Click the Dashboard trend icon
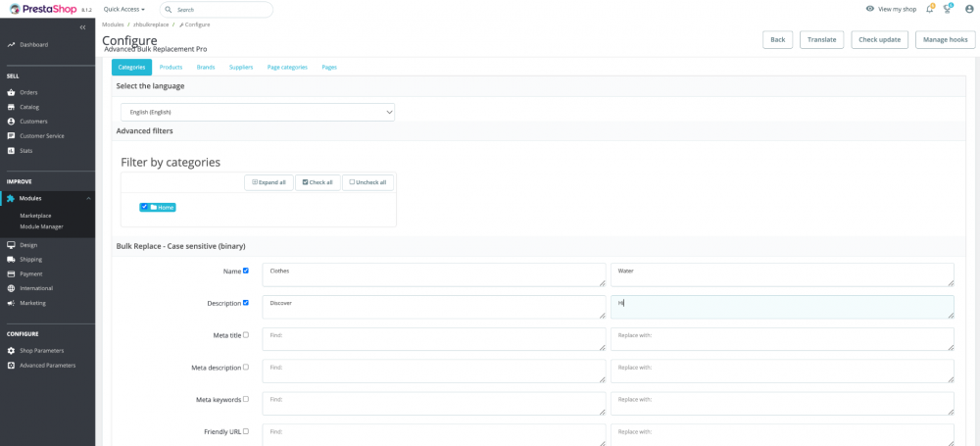This screenshot has height=446, width=980. click(11, 45)
